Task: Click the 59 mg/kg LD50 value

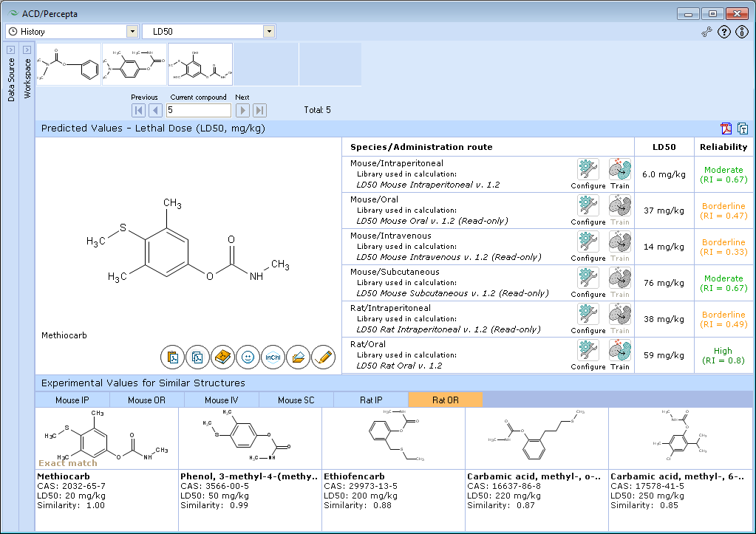Action: click(664, 355)
